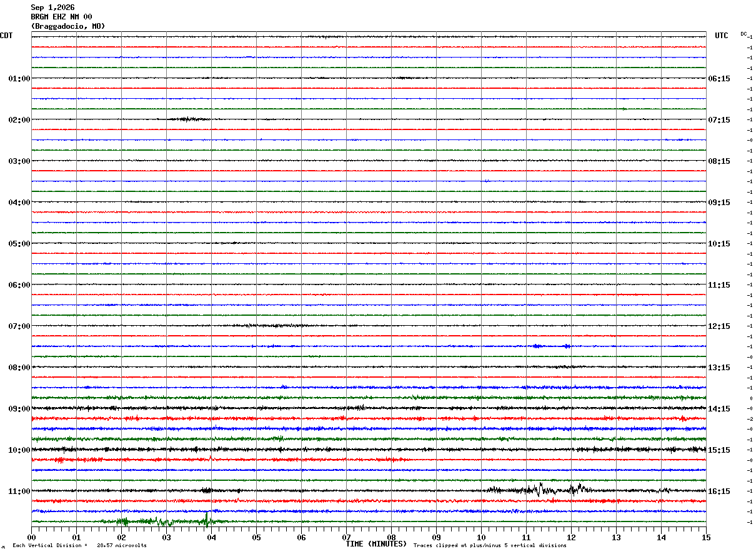Click the Braggadocio, MO station name
This screenshot has height=554, width=756.
tap(68, 26)
